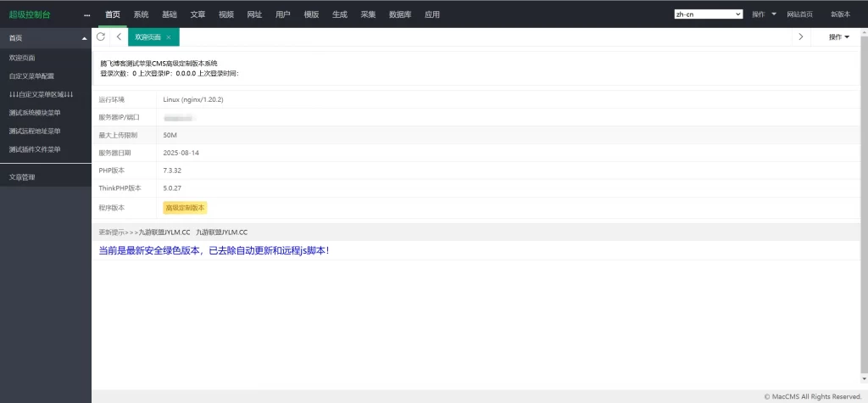Open 文章管理 in the sidebar

click(x=22, y=177)
